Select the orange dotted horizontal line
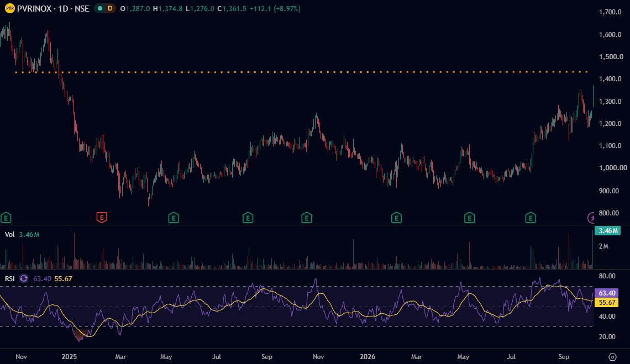Image resolution: width=630 pixels, height=364 pixels. click(x=301, y=72)
